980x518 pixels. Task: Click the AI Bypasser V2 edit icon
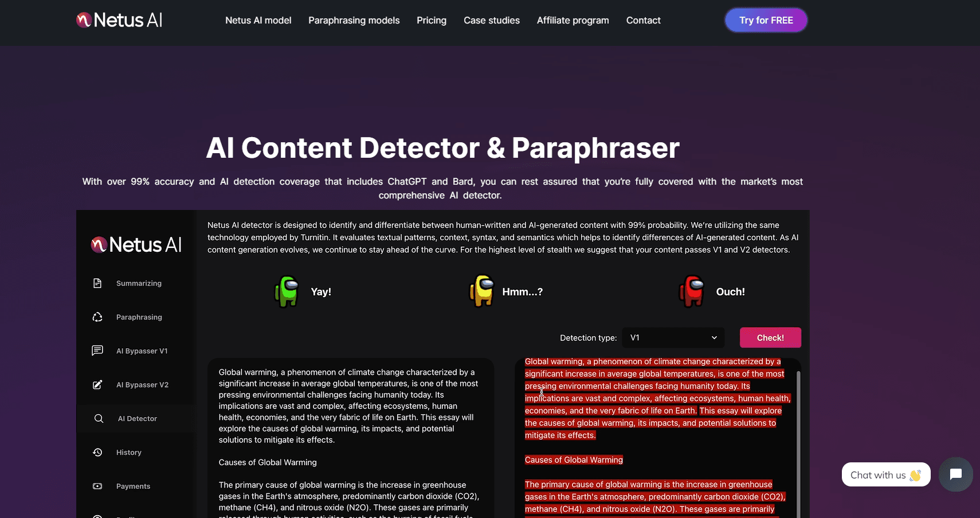(x=97, y=384)
